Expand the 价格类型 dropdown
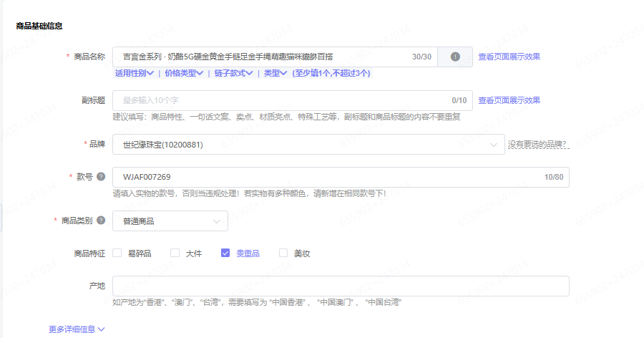 click(184, 73)
